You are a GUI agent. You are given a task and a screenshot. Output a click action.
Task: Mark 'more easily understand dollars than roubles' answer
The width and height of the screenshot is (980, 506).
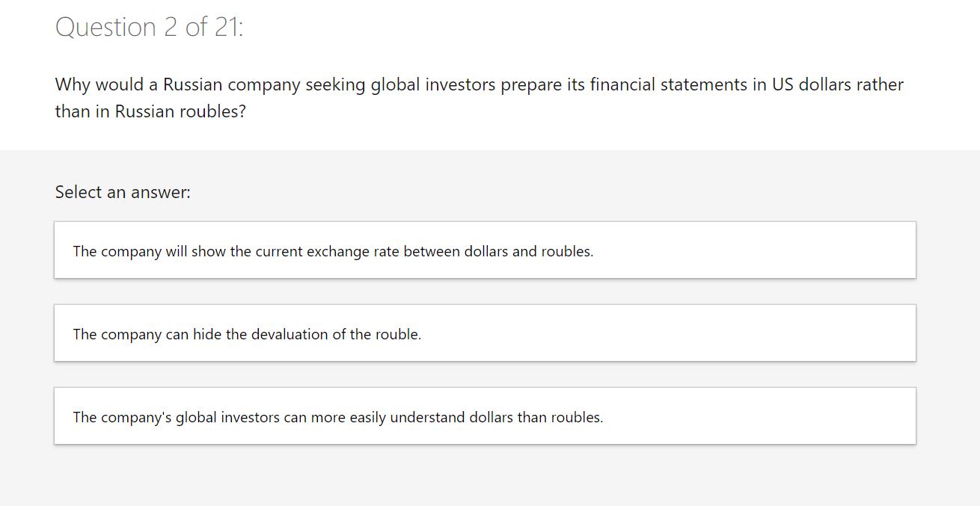(337, 417)
